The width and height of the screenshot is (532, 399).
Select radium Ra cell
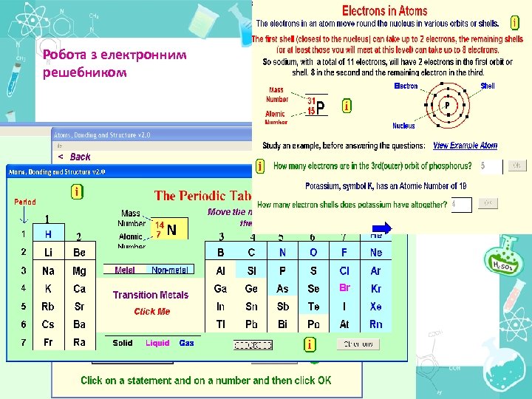(79, 342)
